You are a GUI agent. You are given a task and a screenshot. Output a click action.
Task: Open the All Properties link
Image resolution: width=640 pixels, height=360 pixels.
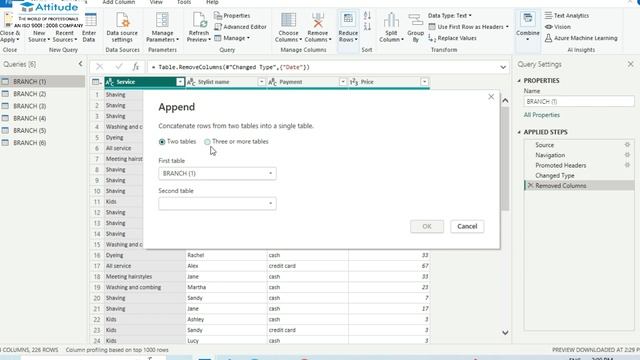(x=542, y=115)
